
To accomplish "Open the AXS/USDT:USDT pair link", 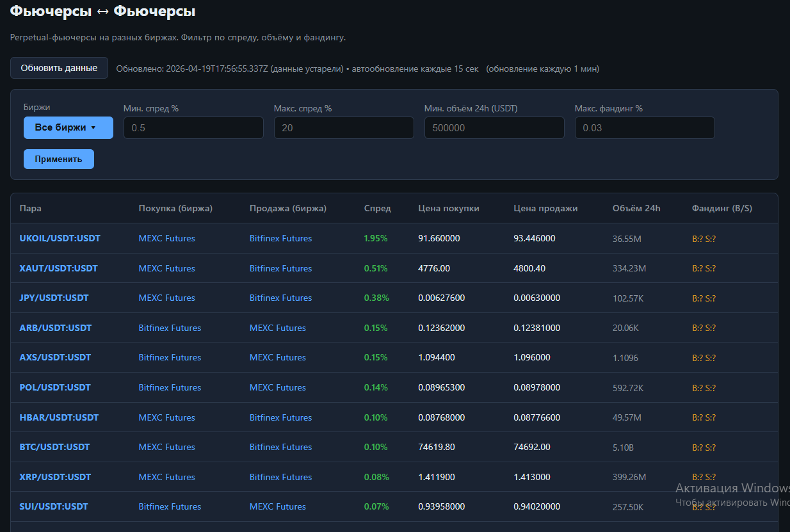I will click(56, 357).
